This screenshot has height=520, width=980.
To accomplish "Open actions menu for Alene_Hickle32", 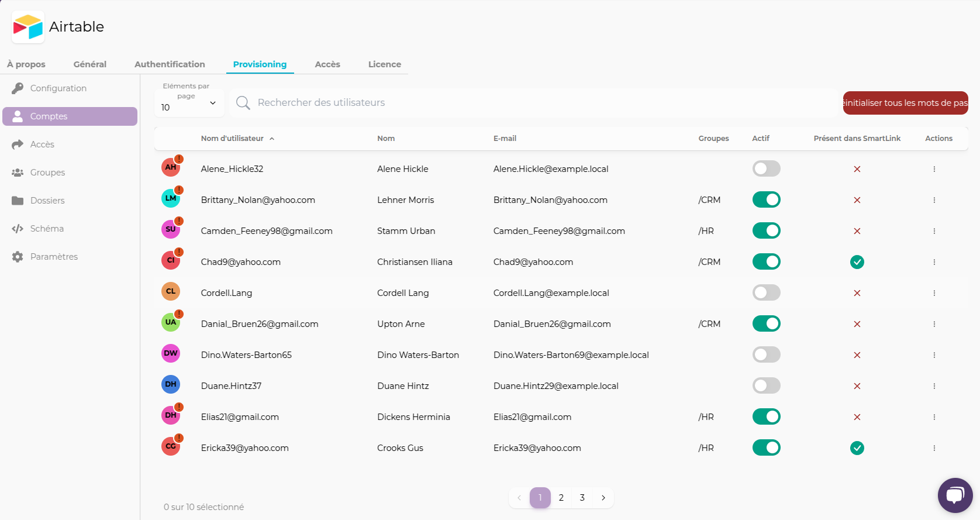I will point(934,169).
